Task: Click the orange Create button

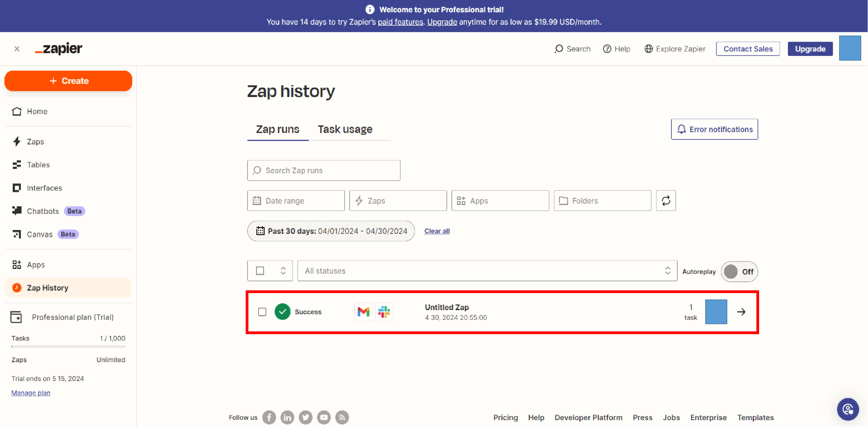Action: 68,81
